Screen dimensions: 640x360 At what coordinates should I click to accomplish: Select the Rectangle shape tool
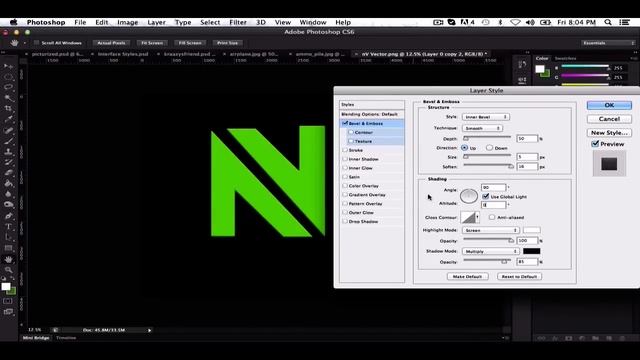[8, 248]
